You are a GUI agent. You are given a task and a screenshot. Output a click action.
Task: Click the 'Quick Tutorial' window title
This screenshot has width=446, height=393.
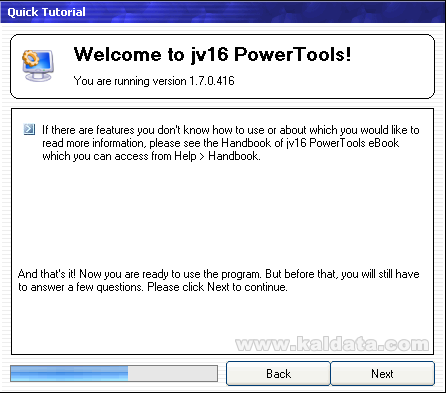point(46,12)
